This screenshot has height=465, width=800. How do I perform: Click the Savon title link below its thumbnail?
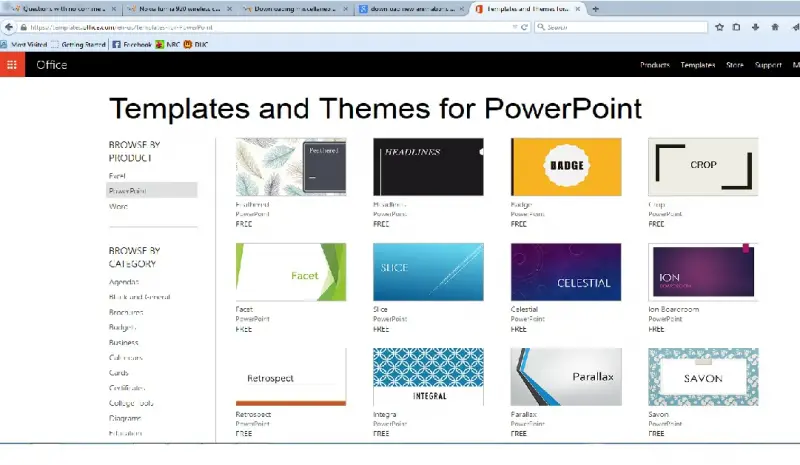[x=658, y=414]
